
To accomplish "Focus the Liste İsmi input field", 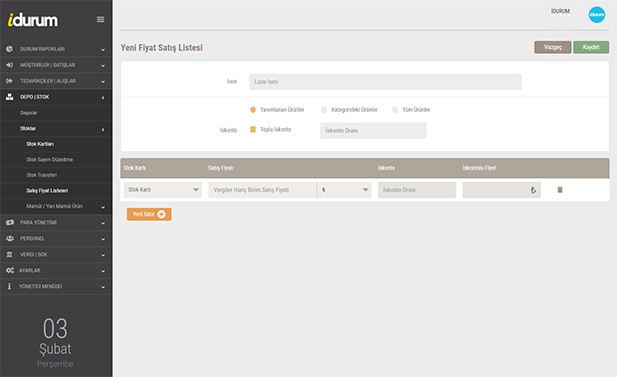I will (x=385, y=82).
